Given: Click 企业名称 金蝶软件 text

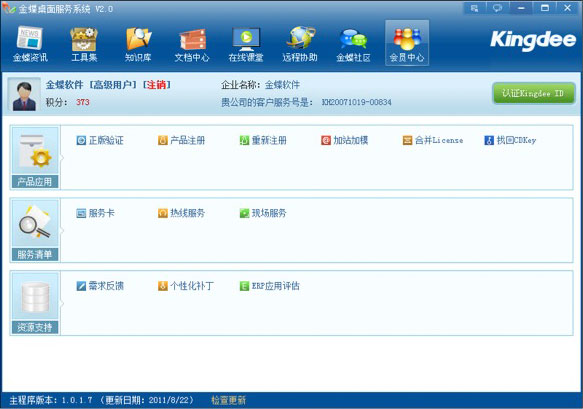Looking at the screenshot, I should tap(260, 85).
